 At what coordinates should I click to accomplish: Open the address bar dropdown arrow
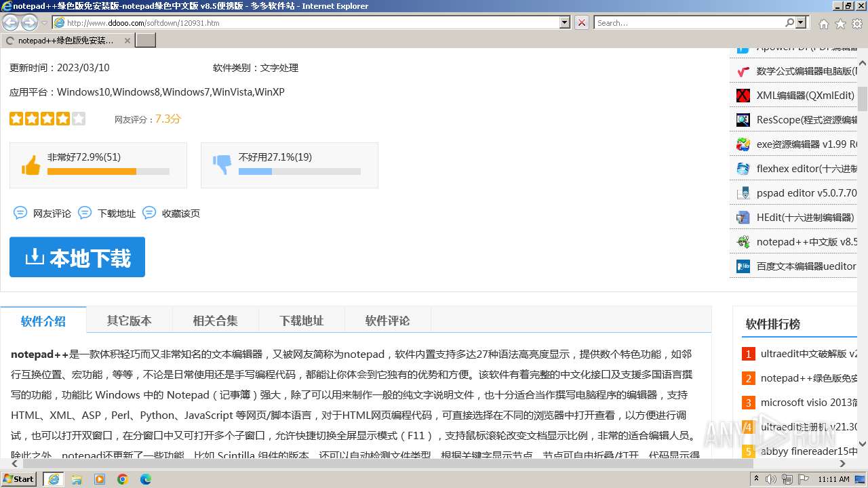pos(564,22)
